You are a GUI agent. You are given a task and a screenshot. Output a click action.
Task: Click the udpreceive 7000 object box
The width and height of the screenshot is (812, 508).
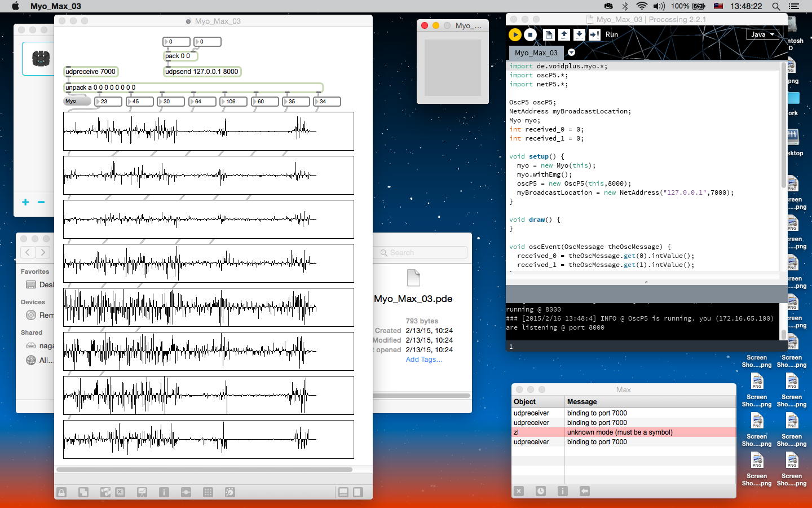91,72
